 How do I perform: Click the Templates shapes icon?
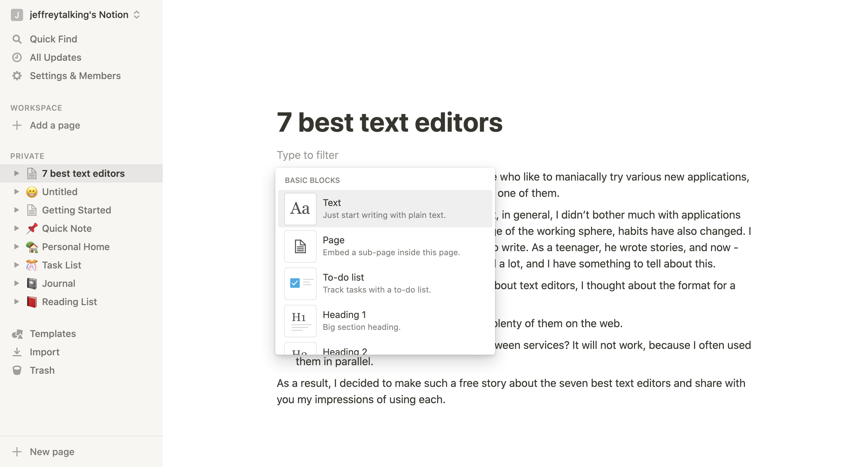point(17,334)
